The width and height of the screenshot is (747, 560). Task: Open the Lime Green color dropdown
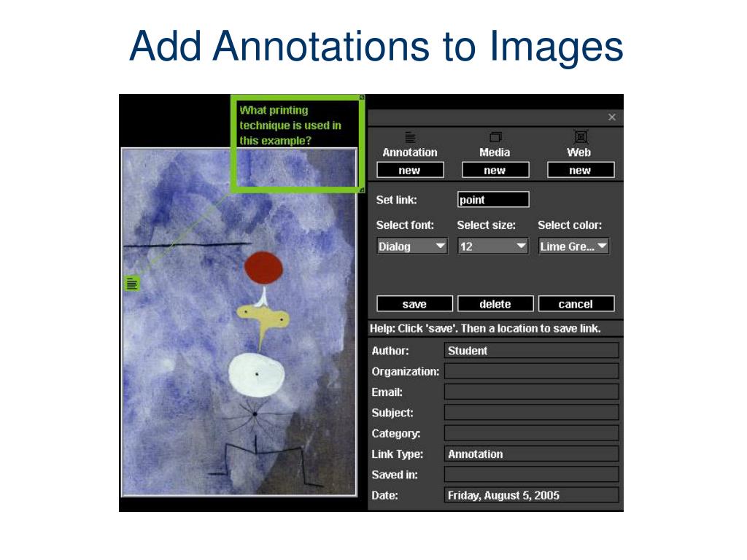click(x=574, y=246)
